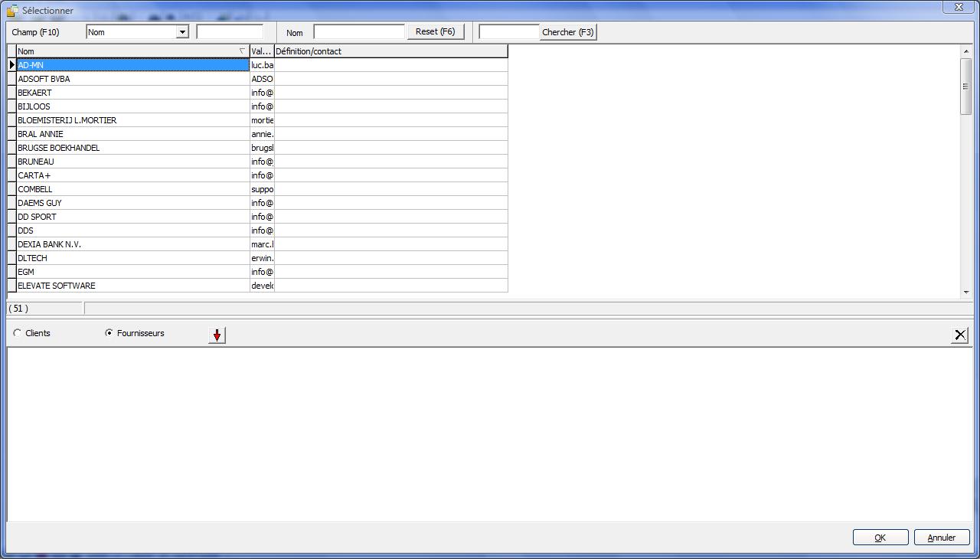
Task: Click the suppo value cell for COMBELL
Action: coord(262,189)
